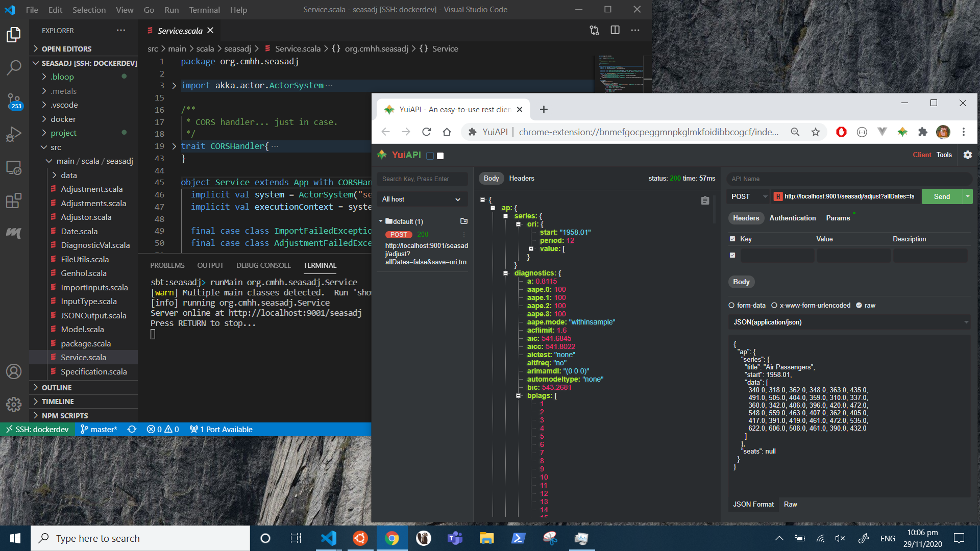Toggle the checkbox beside Key header

pyautogui.click(x=732, y=239)
